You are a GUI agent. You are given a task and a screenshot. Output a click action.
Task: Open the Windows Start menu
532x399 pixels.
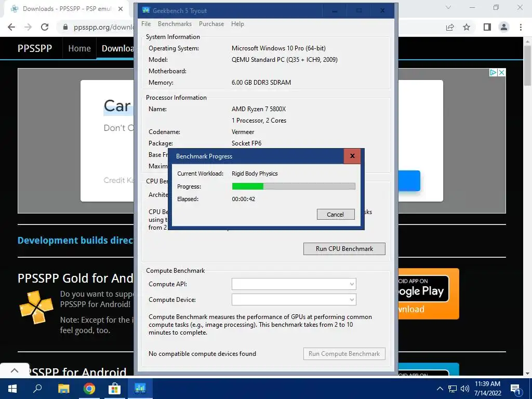coord(12,389)
